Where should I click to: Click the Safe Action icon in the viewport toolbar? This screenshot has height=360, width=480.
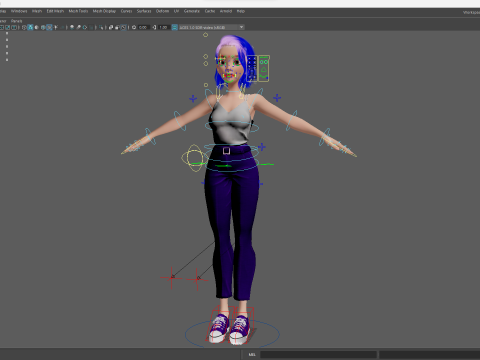(8, 27)
